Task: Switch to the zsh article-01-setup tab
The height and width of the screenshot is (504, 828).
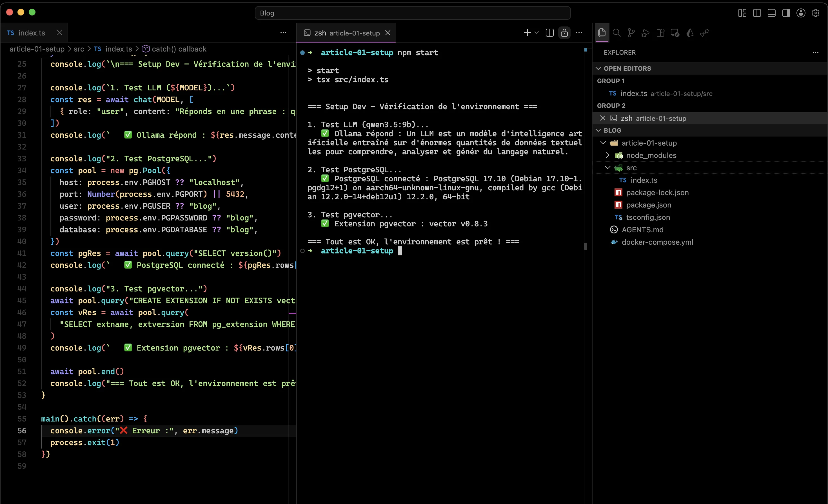Action: pos(346,33)
